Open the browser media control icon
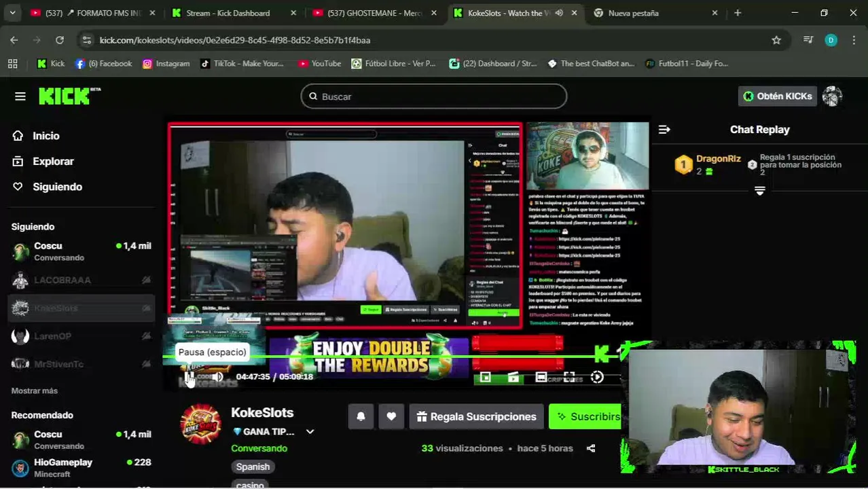 [808, 40]
